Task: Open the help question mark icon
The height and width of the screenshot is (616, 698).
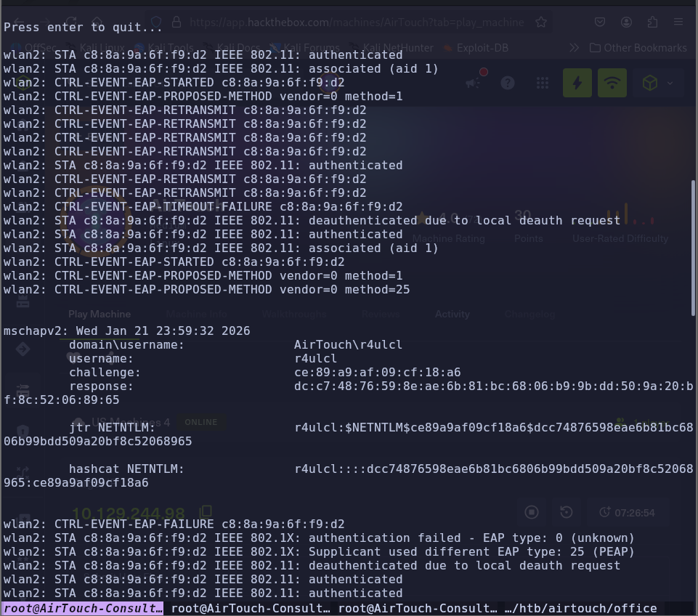Action: pyautogui.click(x=508, y=83)
